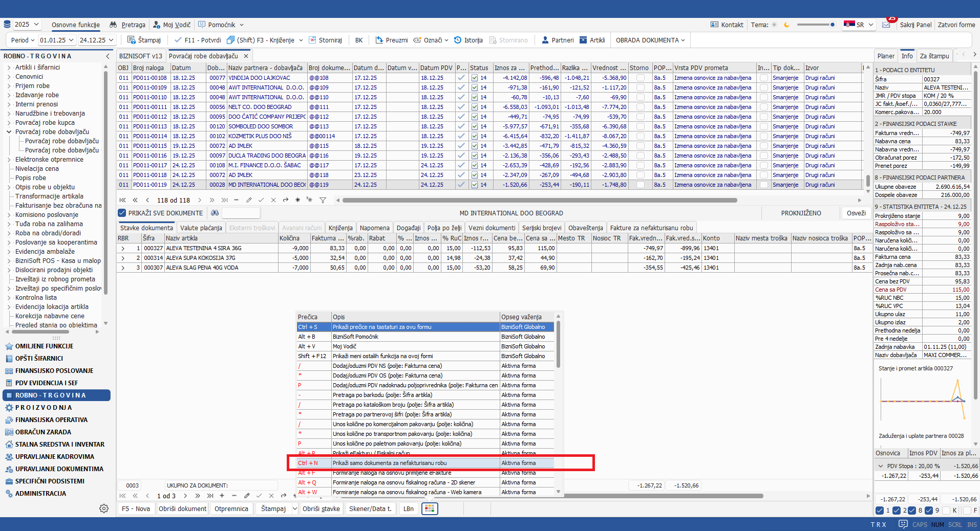This screenshot has height=531, width=980.
Task: Click the F5 - Nova button
Action: point(136,508)
